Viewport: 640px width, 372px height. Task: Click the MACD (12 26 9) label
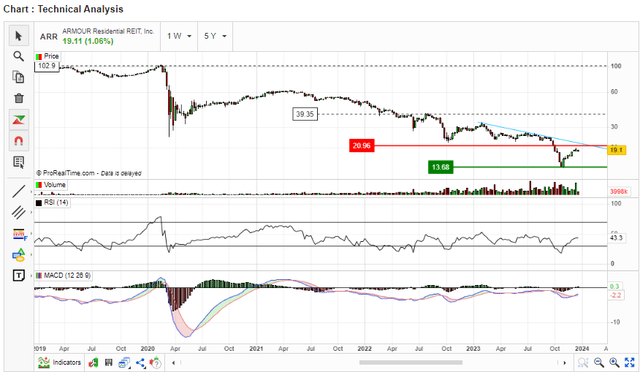pos(63,276)
